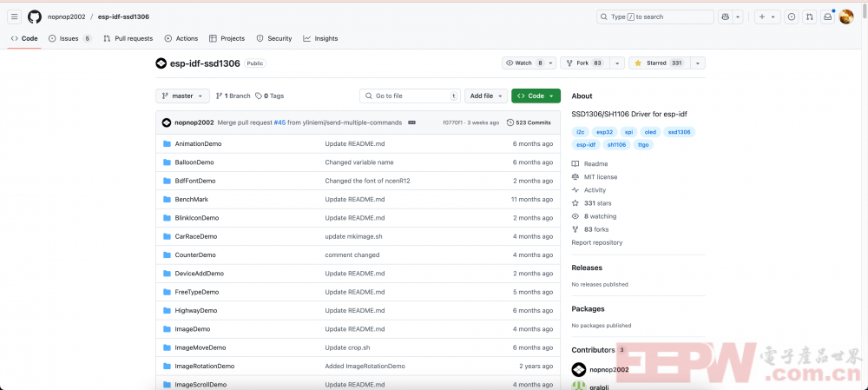Select the esp32 topic tag
This screenshot has width=868, height=390.
coord(603,132)
